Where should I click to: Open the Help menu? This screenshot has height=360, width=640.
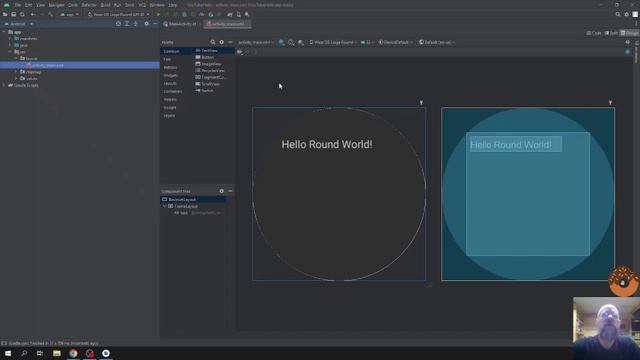(x=173, y=5)
